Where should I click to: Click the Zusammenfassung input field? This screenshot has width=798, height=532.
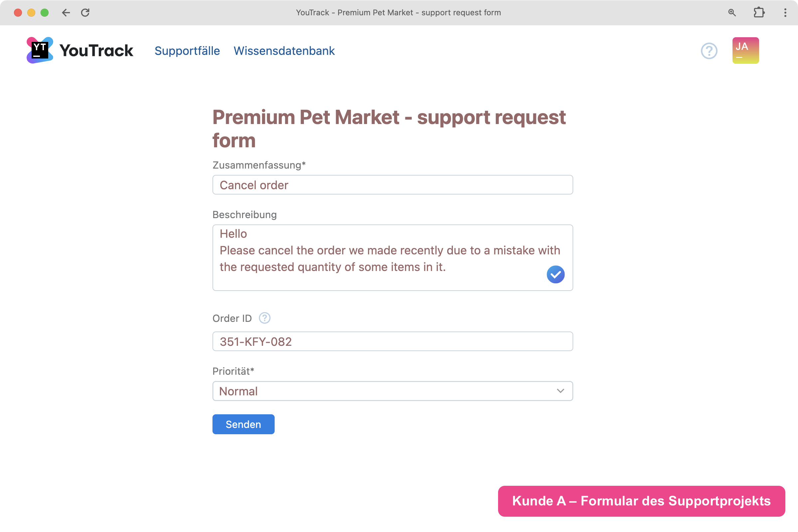point(392,185)
